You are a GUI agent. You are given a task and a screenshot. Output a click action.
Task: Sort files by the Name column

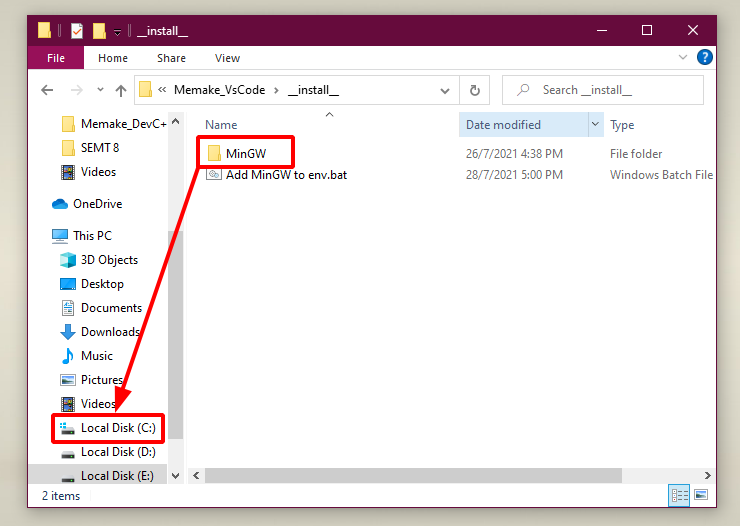[x=221, y=125]
